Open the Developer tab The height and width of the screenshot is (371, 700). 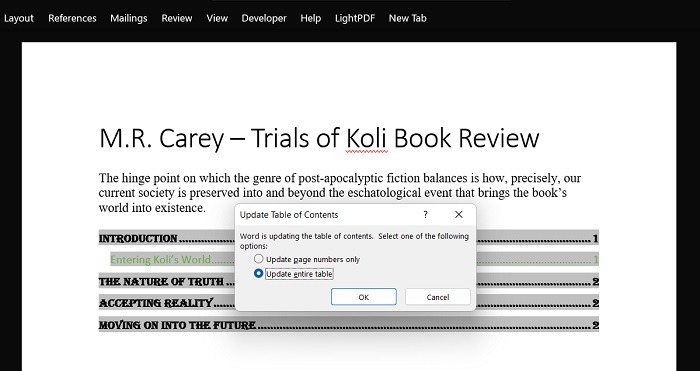click(264, 18)
